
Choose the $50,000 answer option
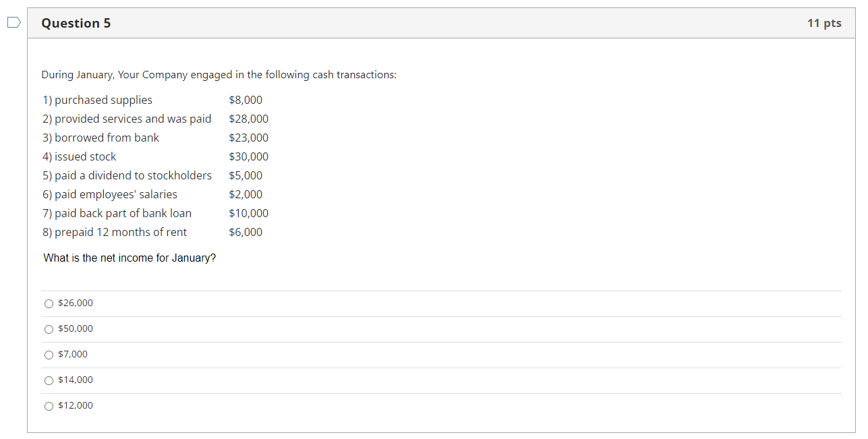point(49,329)
